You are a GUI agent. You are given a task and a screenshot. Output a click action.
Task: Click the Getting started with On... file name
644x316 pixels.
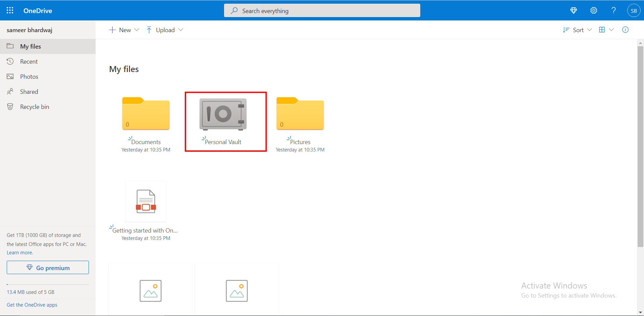pyautogui.click(x=145, y=230)
